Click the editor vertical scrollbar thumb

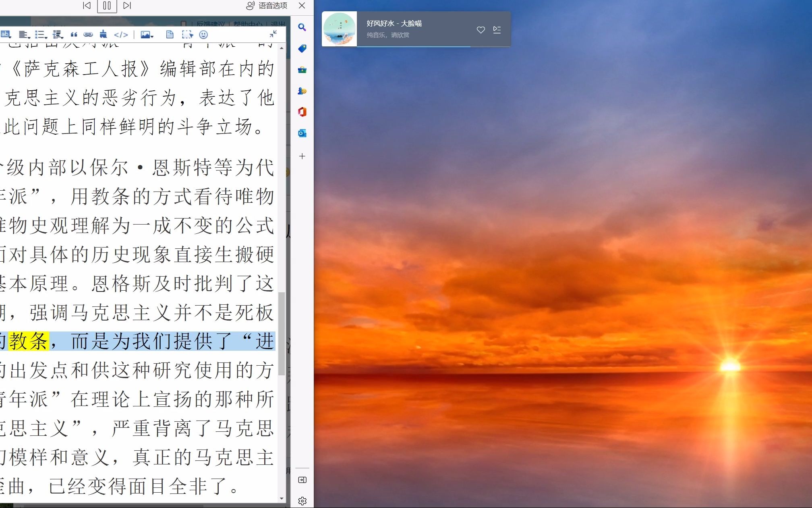pyautogui.click(x=281, y=334)
